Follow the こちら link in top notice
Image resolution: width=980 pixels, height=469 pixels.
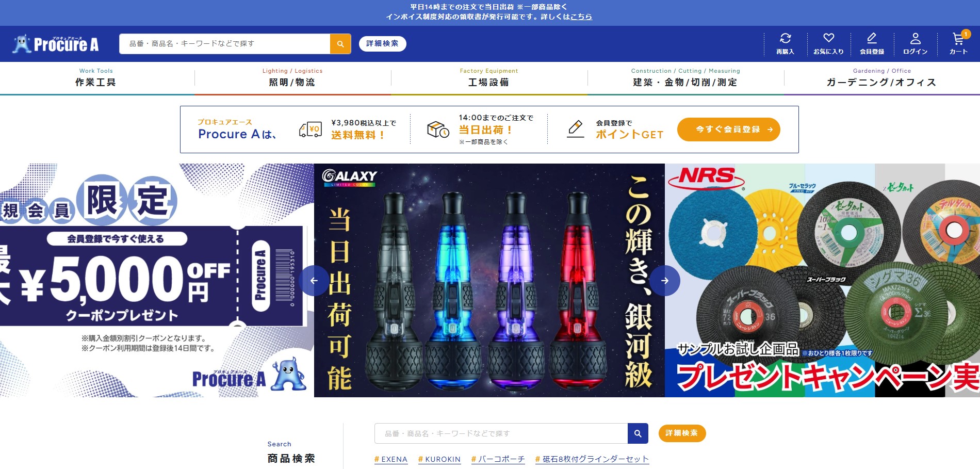[x=581, y=17]
